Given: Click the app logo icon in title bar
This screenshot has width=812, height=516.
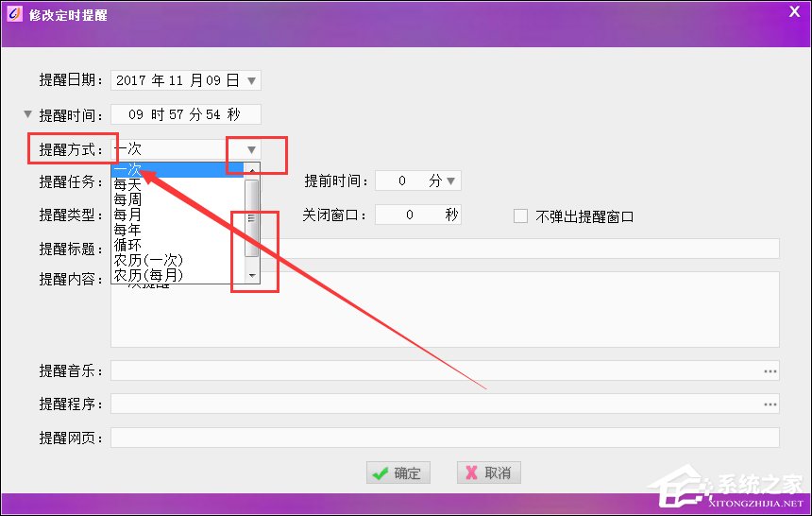Looking at the screenshot, I should (14, 13).
